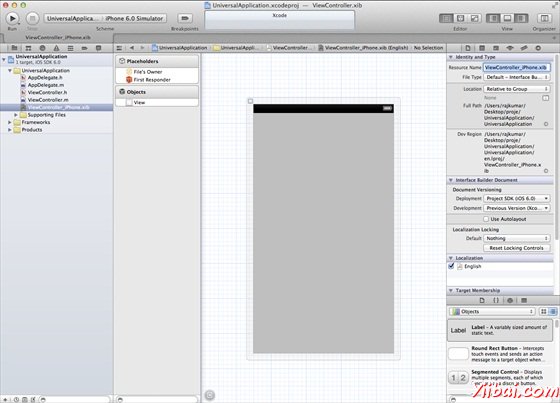Show the Attributes inspector
Screen dimensions: 560x403
510,48
